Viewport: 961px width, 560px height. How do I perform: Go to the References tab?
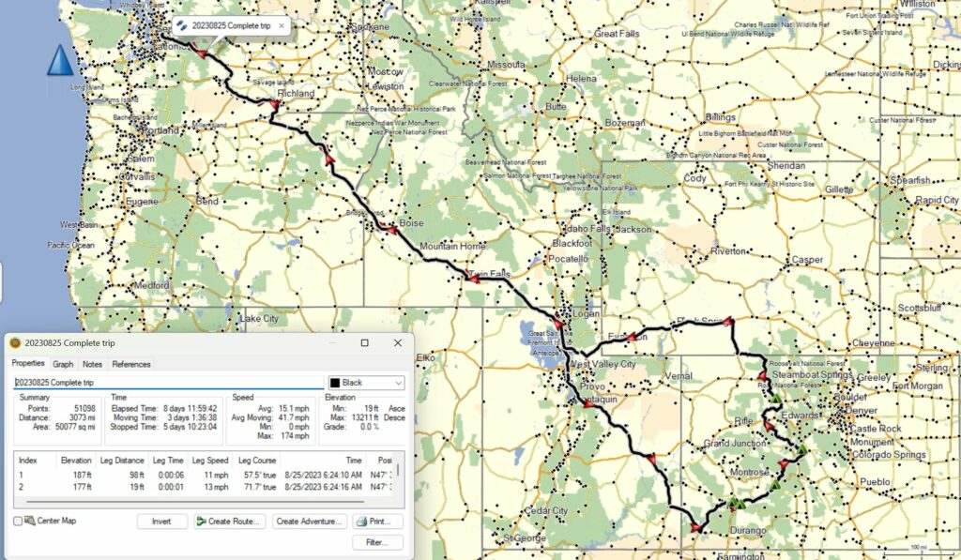[130, 364]
